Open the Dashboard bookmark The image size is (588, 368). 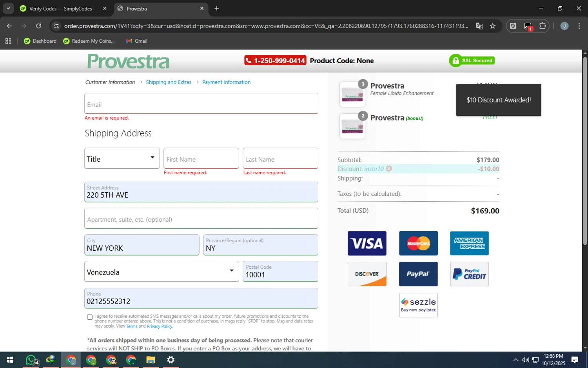[40, 41]
